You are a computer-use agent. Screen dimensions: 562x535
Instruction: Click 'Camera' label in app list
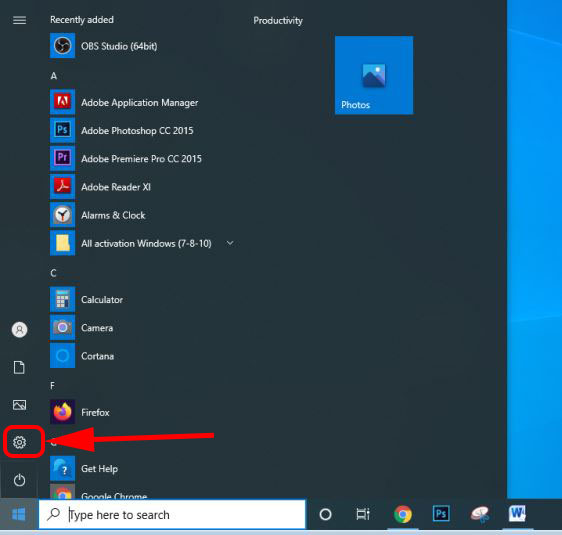[x=97, y=328]
